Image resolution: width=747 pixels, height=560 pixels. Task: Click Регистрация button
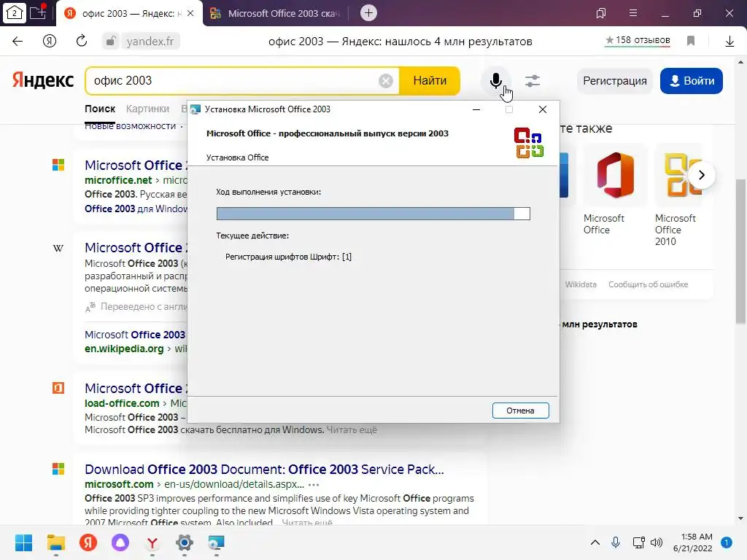pos(614,81)
